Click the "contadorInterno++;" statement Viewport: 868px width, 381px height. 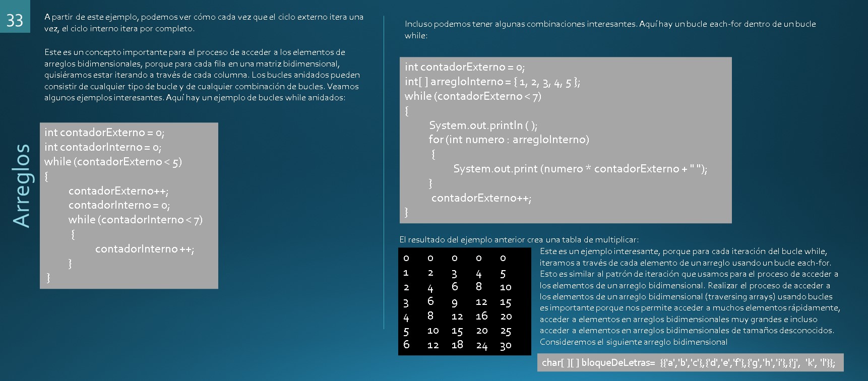(x=144, y=249)
